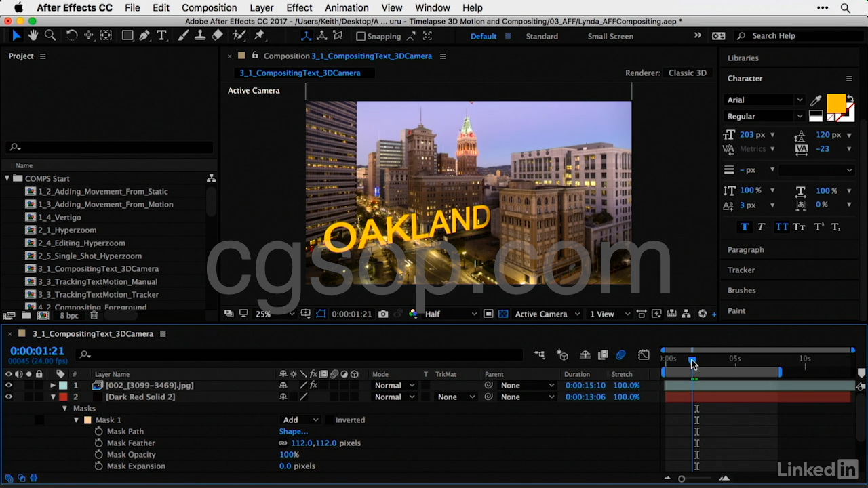Open the 2_1_Hyperzoom composition item
Viewport: 868px width, 488px height.
tap(66, 230)
